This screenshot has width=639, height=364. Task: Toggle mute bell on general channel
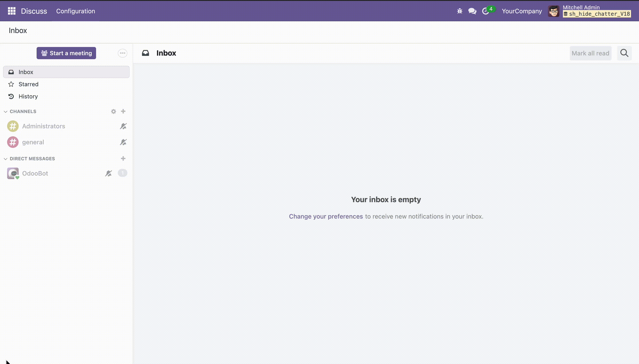pos(123,142)
